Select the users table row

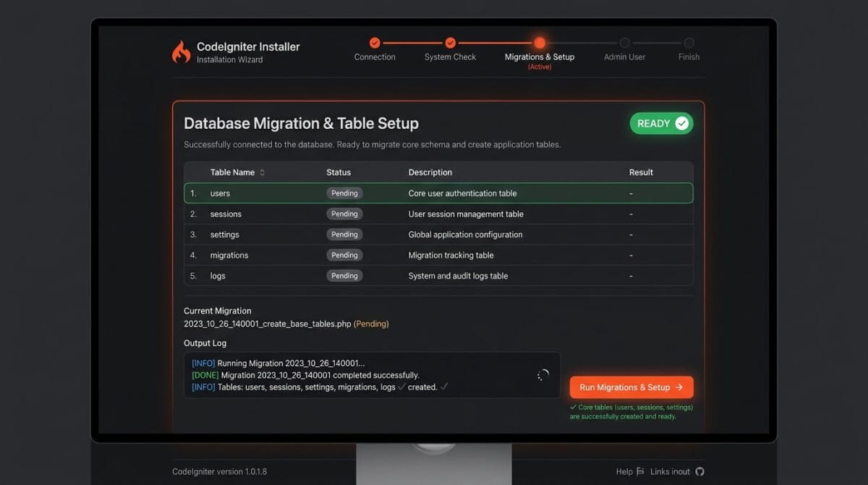pyautogui.click(x=438, y=193)
